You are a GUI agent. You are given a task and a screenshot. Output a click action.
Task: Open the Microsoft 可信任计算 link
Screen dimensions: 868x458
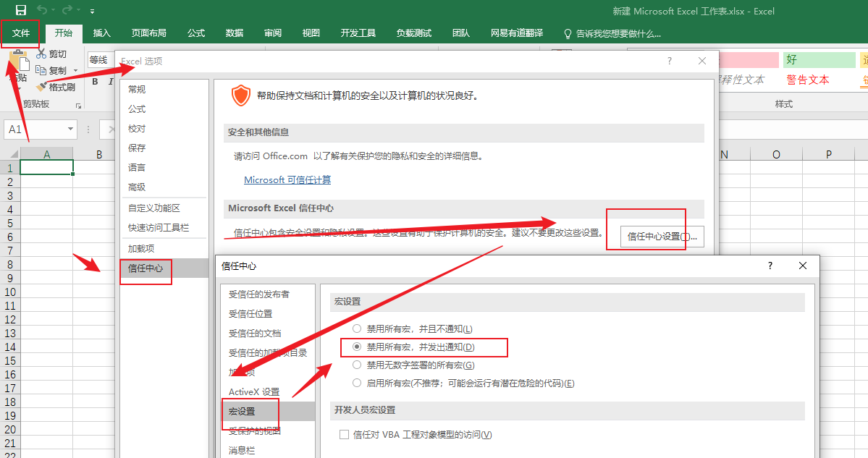(x=287, y=179)
